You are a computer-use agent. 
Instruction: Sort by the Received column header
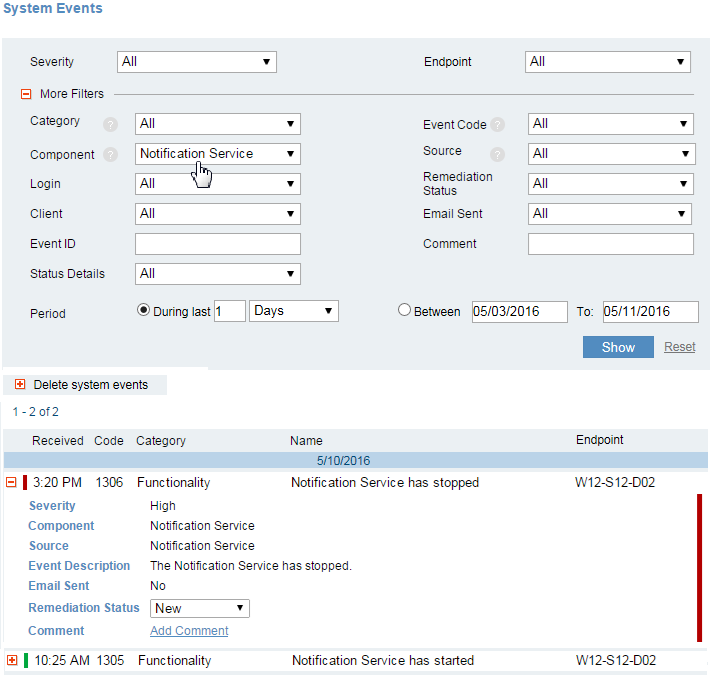pyautogui.click(x=57, y=440)
